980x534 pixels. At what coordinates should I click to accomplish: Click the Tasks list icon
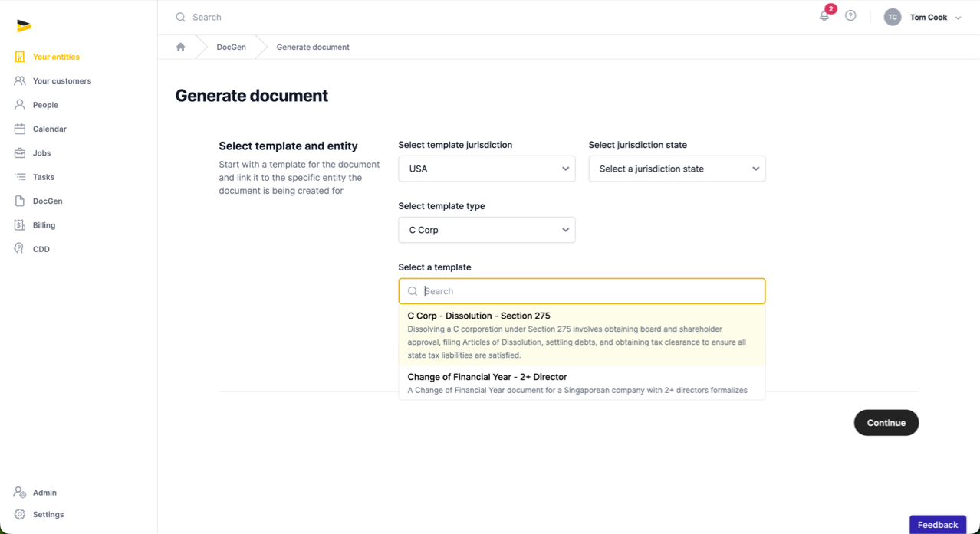click(20, 177)
